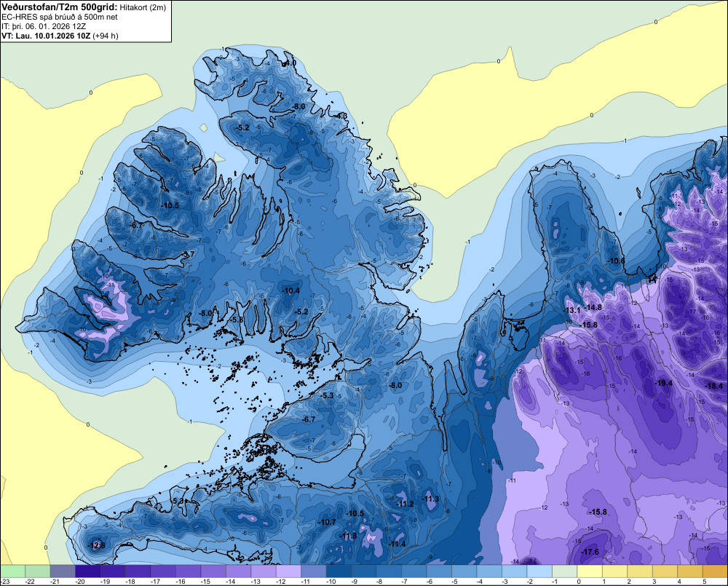Click the -10.6 temperature value
Image resolution: width=728 pixels, height=586 pixels.
pos(616,261)
